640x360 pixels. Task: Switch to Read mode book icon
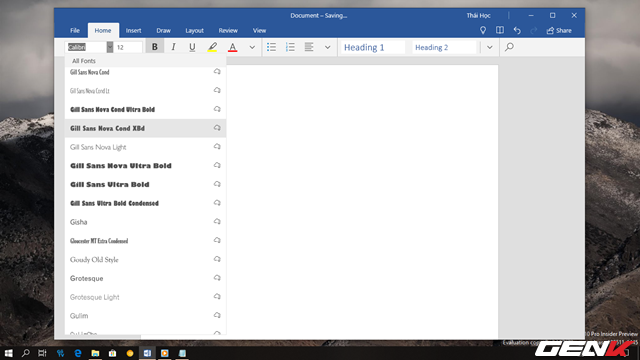click(500, 30)
